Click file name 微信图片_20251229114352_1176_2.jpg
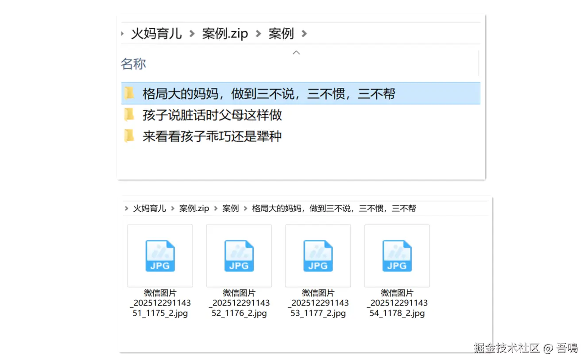This screenshot has width=588, height=364. (239, 303)
